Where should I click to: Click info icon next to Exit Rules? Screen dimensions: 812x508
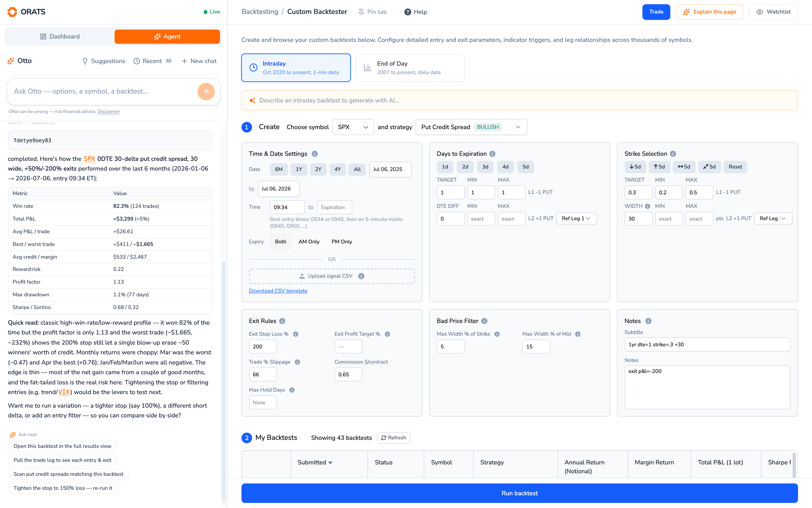(282, 321)
